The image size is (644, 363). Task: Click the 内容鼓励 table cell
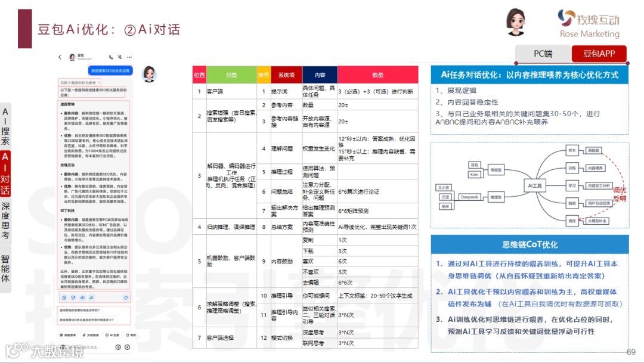[x=286, y=261]
